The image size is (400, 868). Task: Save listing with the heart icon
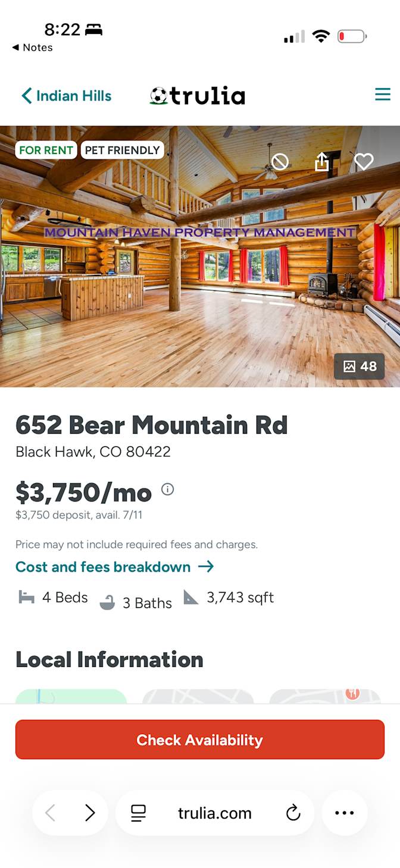[x=364, y=161]
